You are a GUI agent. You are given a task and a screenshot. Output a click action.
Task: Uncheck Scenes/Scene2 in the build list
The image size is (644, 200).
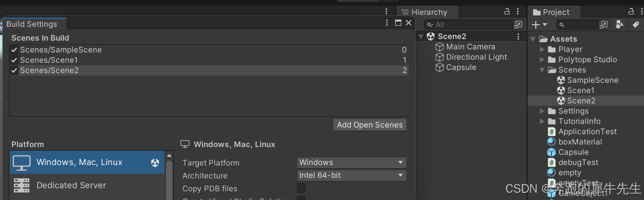point(14,70)
